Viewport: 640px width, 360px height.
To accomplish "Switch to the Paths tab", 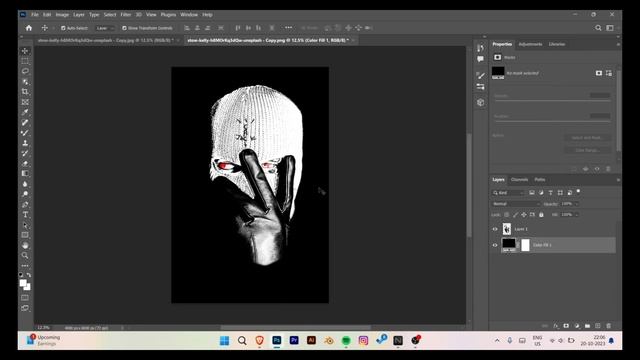I will (540, 180).
